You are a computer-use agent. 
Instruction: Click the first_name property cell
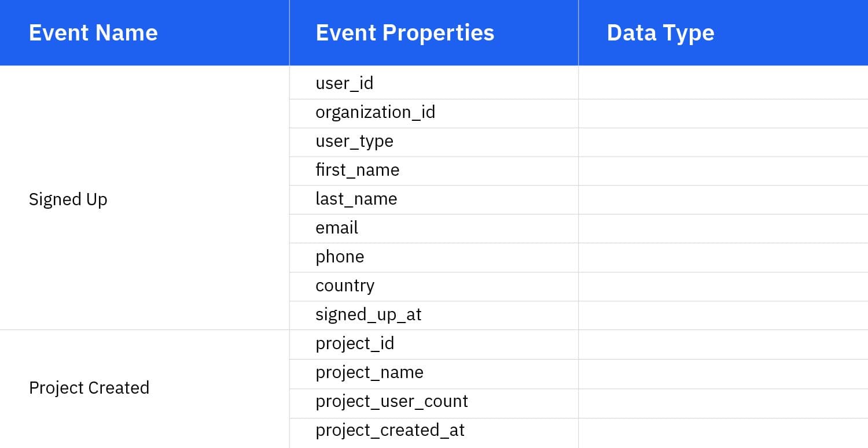(x=358, y=170)
